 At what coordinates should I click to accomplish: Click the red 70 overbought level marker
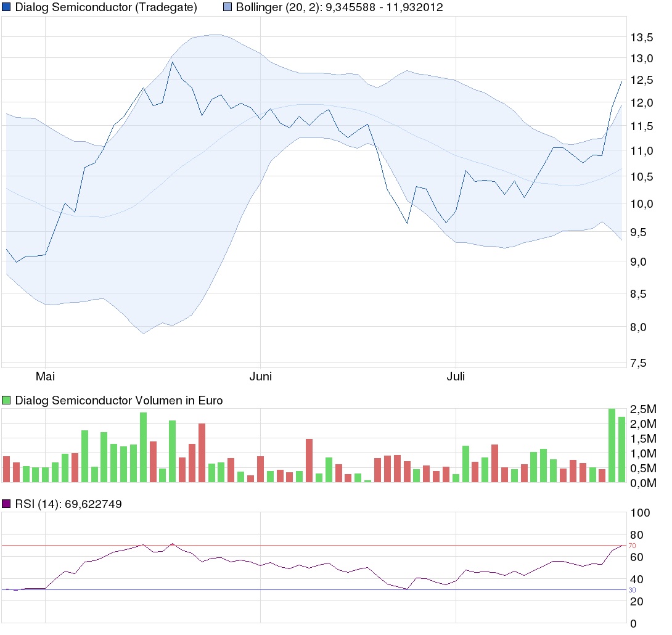click(x=632, y=546)
